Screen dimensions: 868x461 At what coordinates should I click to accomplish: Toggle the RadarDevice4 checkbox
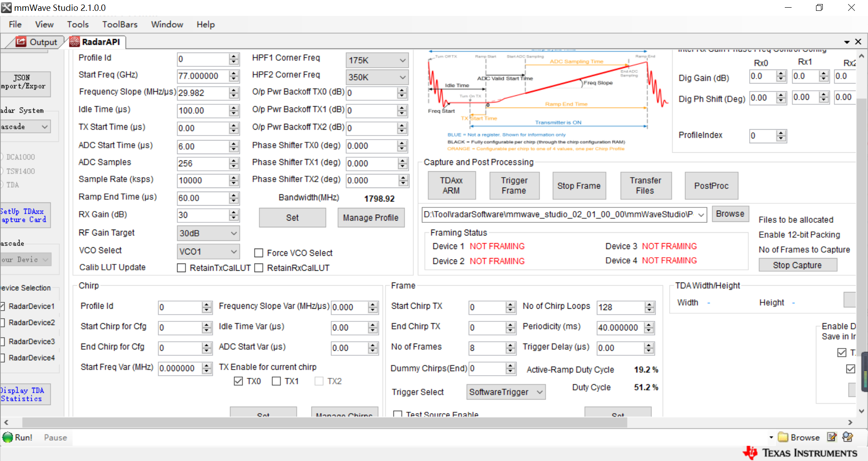point(2,358)
